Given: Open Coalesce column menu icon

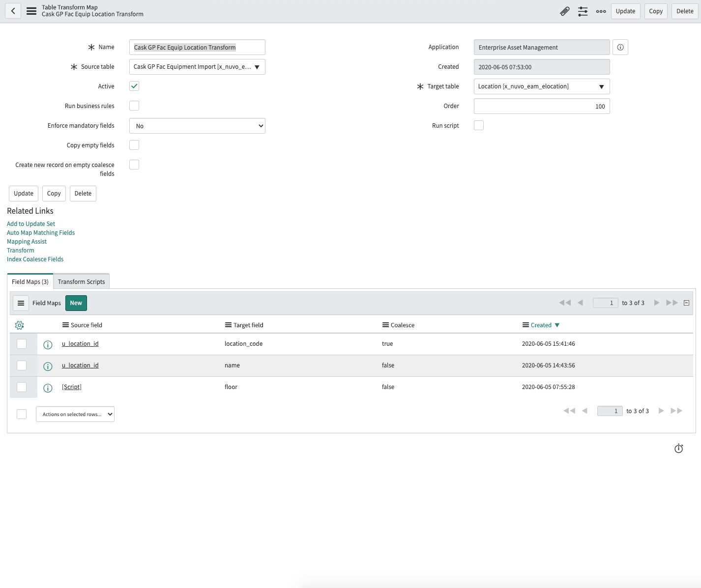Looking at the screenshot, I should pos(385,325).
